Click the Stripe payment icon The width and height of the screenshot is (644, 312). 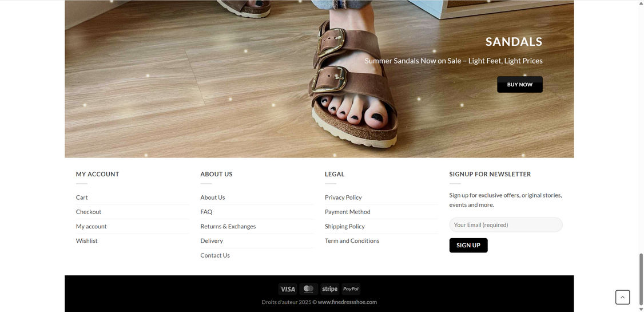(330, 289)
